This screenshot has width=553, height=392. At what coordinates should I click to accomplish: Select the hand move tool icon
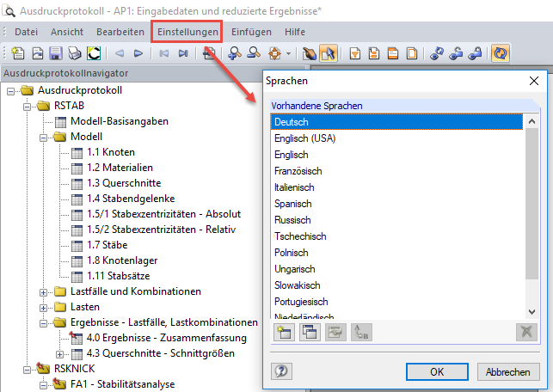coord(310,53)
